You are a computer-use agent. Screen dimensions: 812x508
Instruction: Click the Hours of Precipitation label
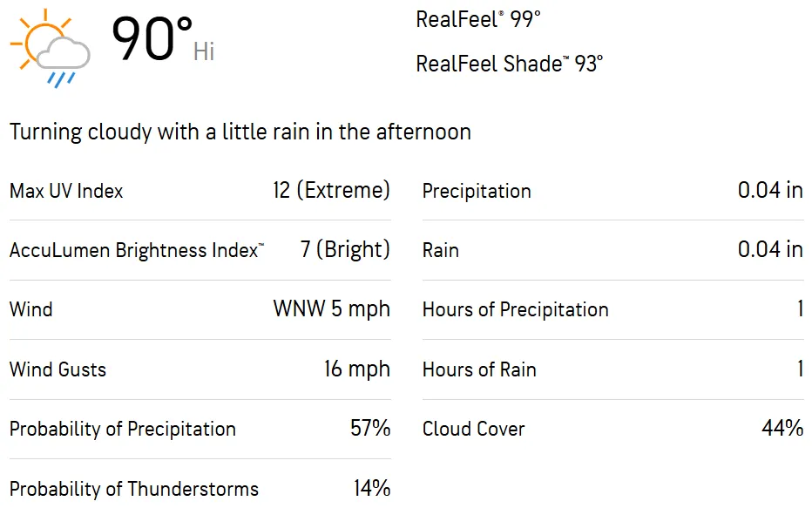pos(516,309)
